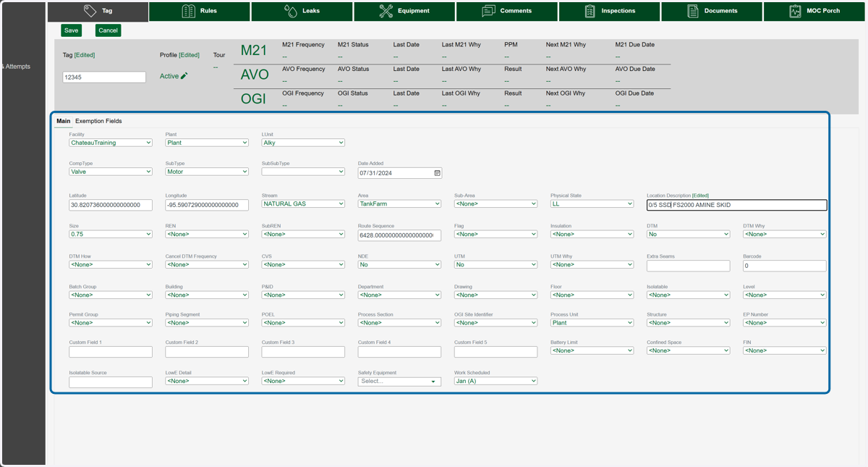
Task: Open the DTM How dropdown
Action: pos(111,264)
